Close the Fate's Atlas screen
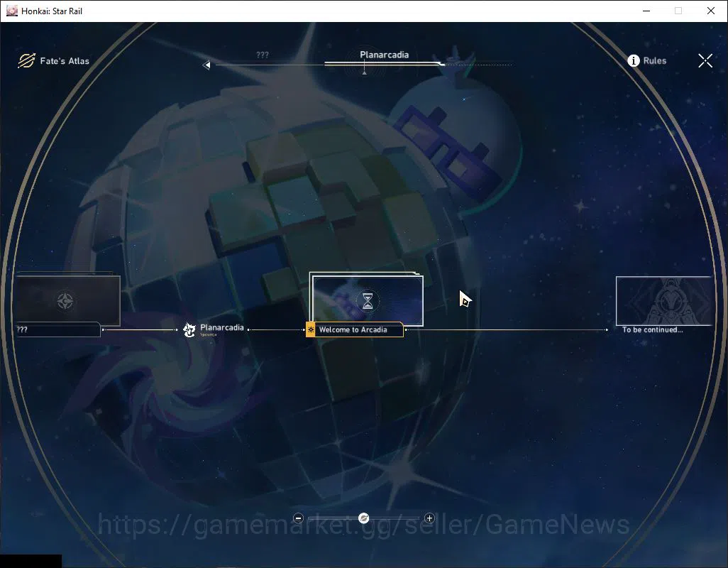Screen dimensions: 728x568 click(x=705, y=60)
